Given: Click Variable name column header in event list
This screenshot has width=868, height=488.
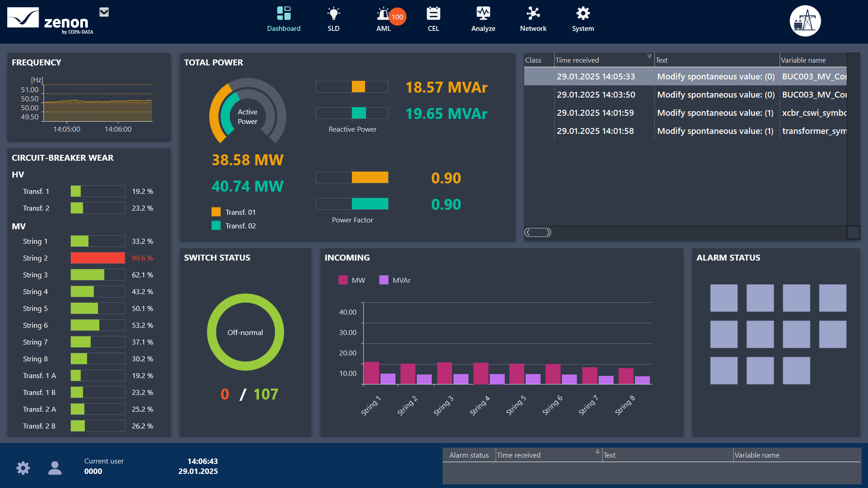Looking at the screenshot, I should click(813, 60).
